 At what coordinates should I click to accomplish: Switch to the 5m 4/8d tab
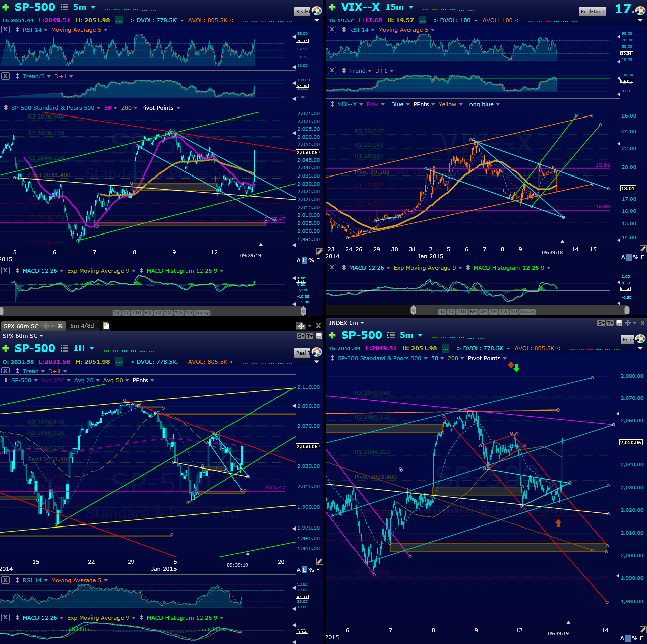(82, 326)
